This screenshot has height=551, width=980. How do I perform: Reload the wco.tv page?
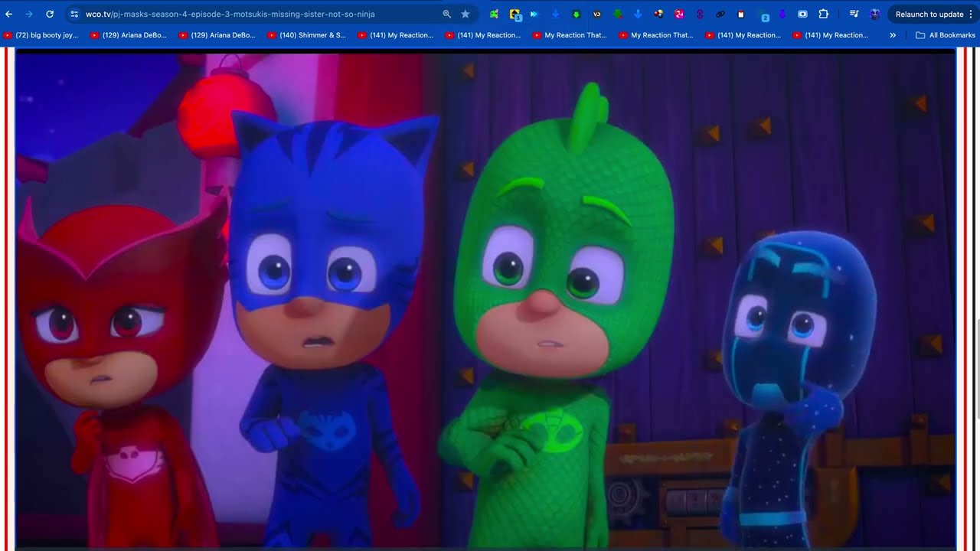pyautogui.click(x=50, y=14)
